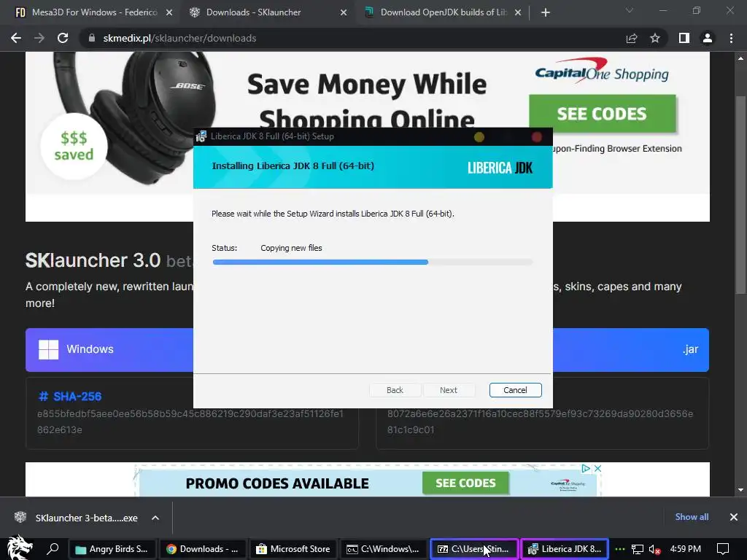Click the yellow minimize dot on installer
Screen dimensions: 747x560
tap(479, 137)
